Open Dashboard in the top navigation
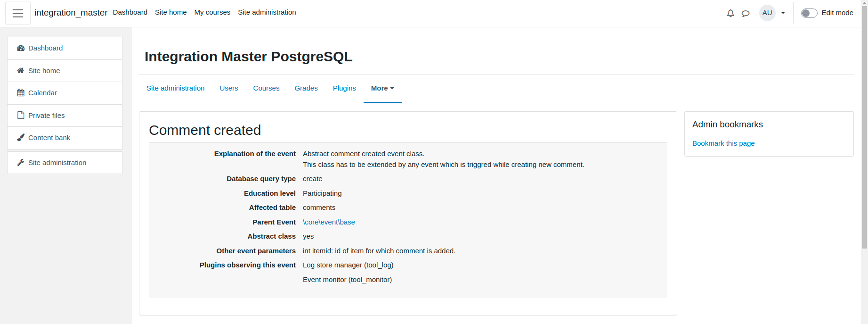Image resolution: width=868 pixels, height=324 pixels. coord(130,12)
